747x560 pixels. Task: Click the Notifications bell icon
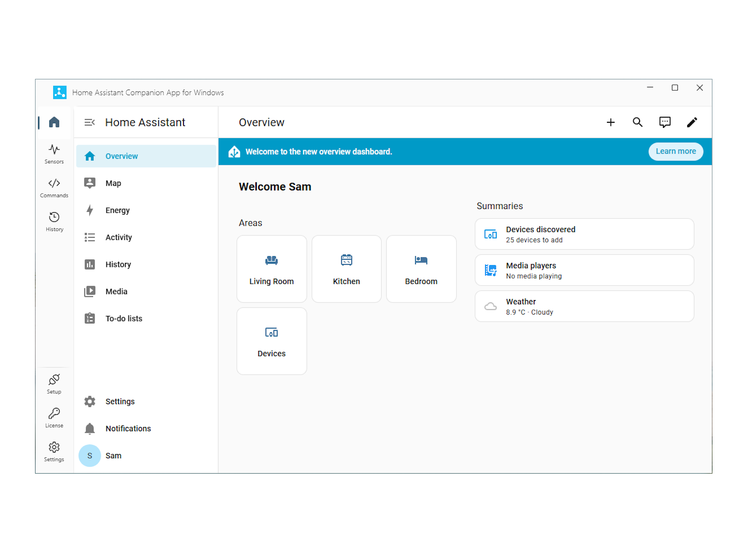coord(90,429)
